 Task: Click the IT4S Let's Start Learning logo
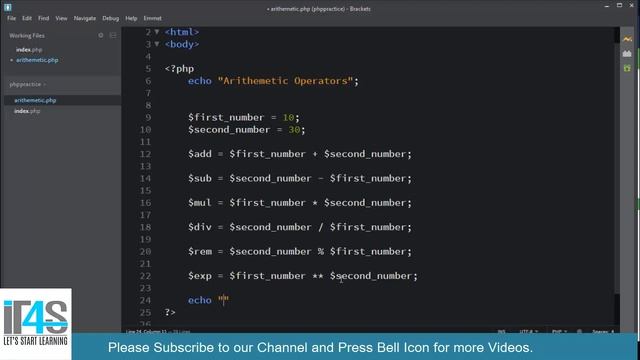tap(36, 324)
